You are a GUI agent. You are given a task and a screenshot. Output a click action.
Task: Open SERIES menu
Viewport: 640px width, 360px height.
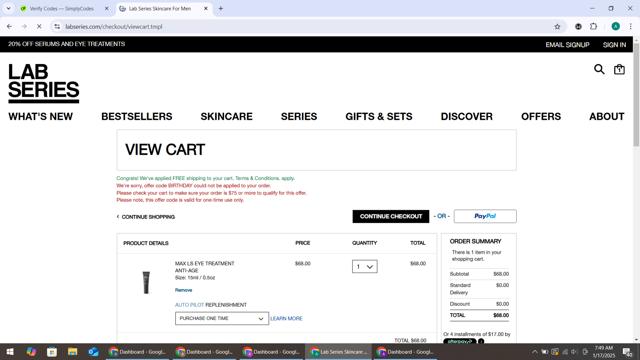click(x=299, y=117)
